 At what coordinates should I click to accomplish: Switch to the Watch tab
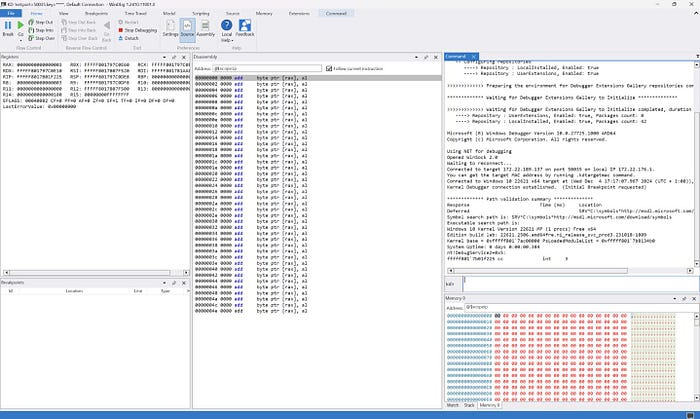point(452,405)
